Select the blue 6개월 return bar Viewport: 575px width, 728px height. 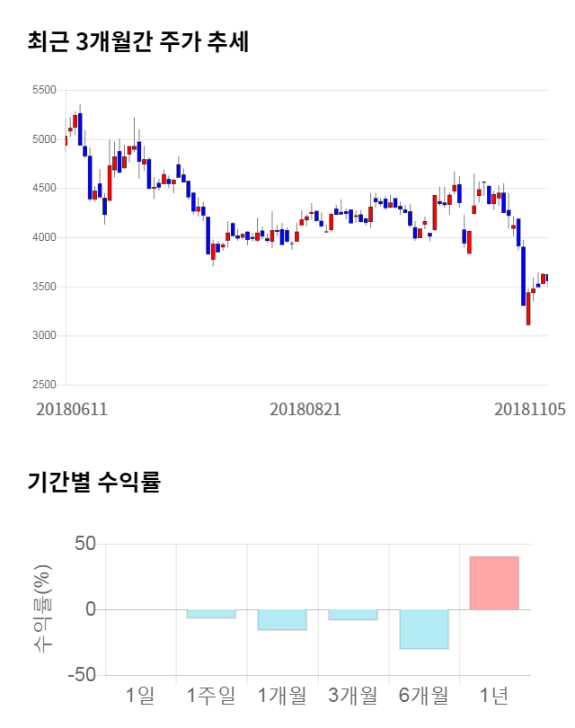click(423, 629)
